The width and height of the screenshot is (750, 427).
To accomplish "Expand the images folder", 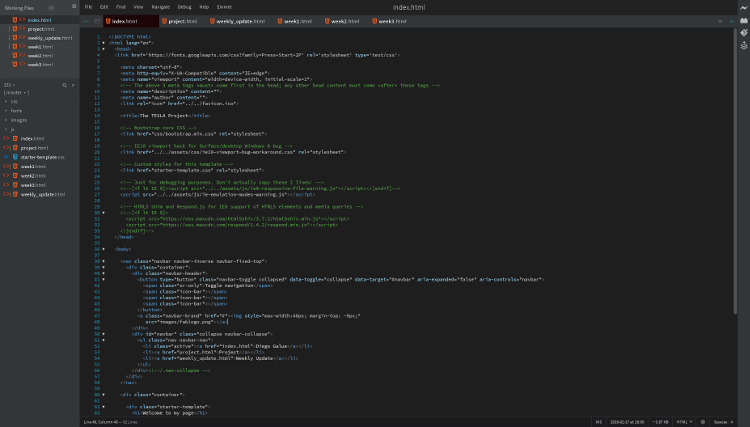I will click(17, 120).
